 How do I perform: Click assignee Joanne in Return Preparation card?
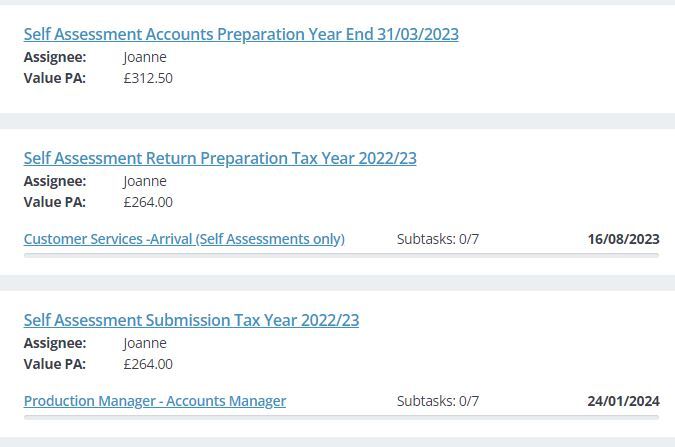click(145, 181)
